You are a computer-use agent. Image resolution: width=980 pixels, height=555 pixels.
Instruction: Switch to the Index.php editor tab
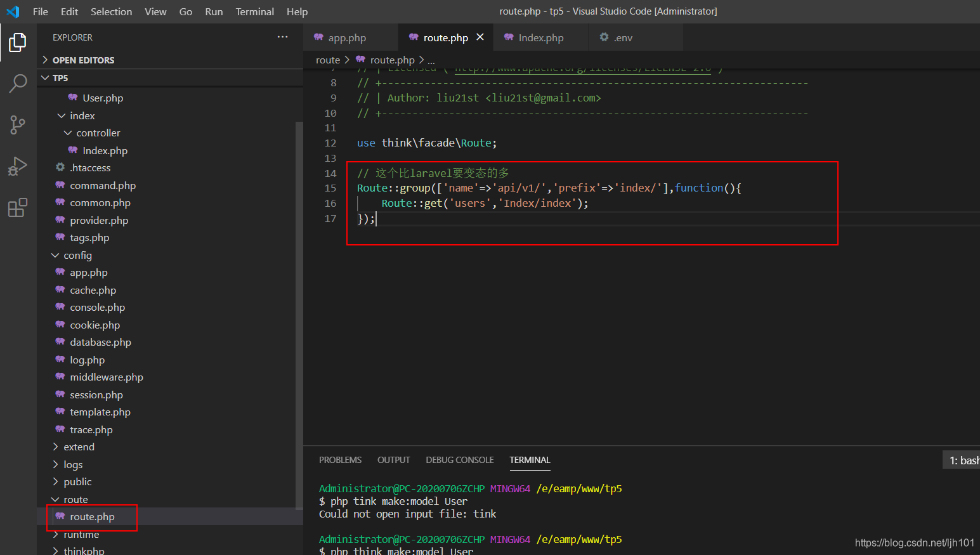tap(541, 37)
